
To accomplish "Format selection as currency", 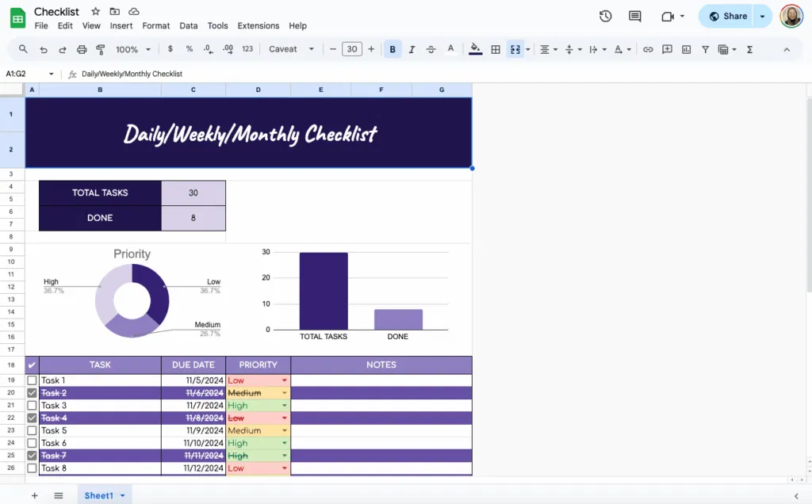I will pos(170,49).
